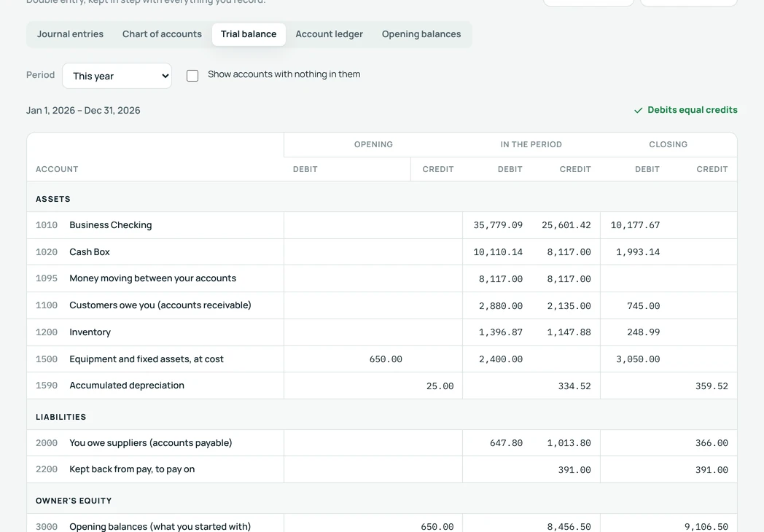764x532 pixels.
Task: Click Accumulated depreciation closing credit 359.52
Action: [712, 386]
